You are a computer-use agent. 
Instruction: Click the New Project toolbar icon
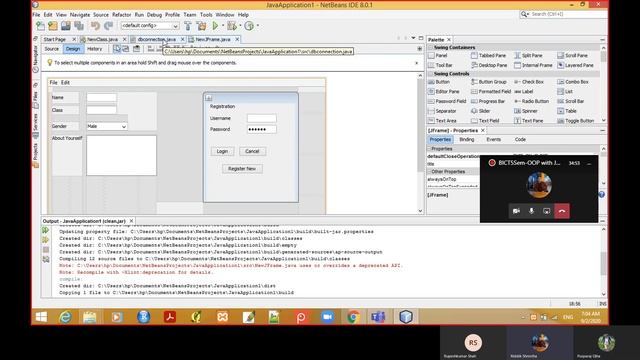(x=53, y=26)
